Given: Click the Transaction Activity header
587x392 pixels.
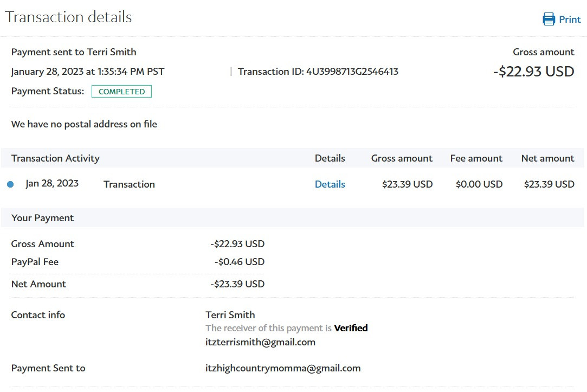Looking at the screenshot, I should click(55, 158).
